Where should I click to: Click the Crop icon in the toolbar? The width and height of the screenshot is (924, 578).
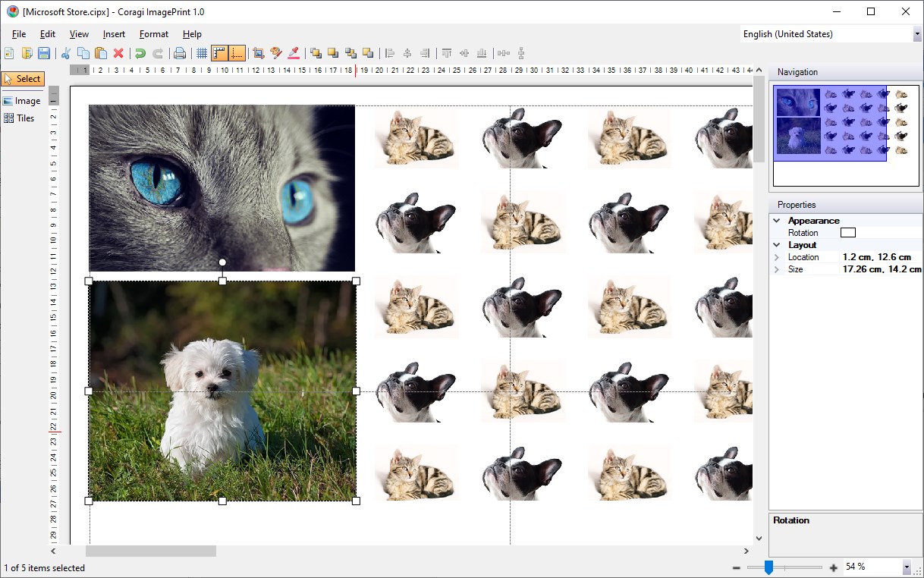pyautogui.click(x=258, y=52)
